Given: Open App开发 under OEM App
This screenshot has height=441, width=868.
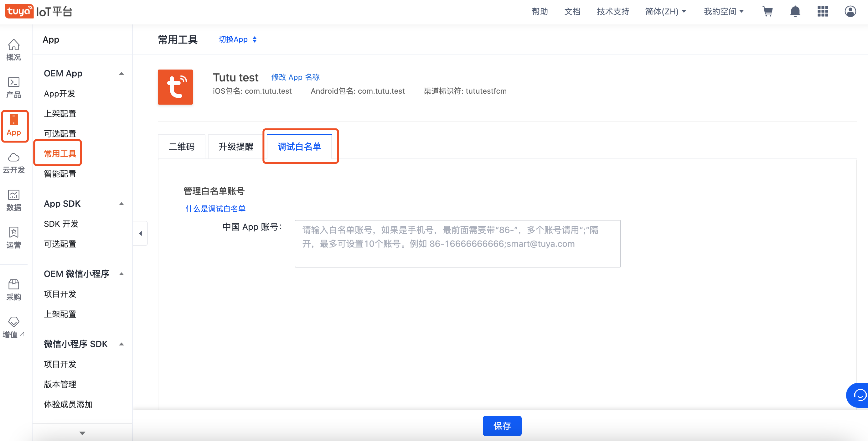Looking at the screenshot, I should click(x=59, y=93).
